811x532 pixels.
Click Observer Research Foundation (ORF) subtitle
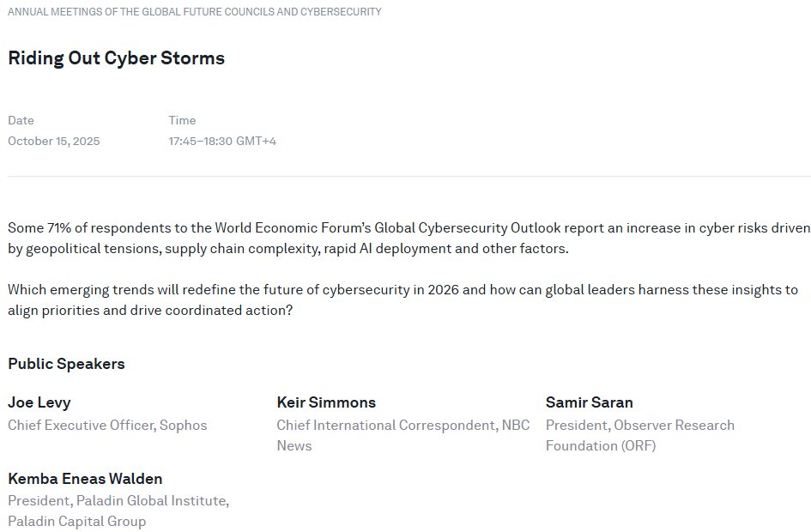(x=639, y=435)
